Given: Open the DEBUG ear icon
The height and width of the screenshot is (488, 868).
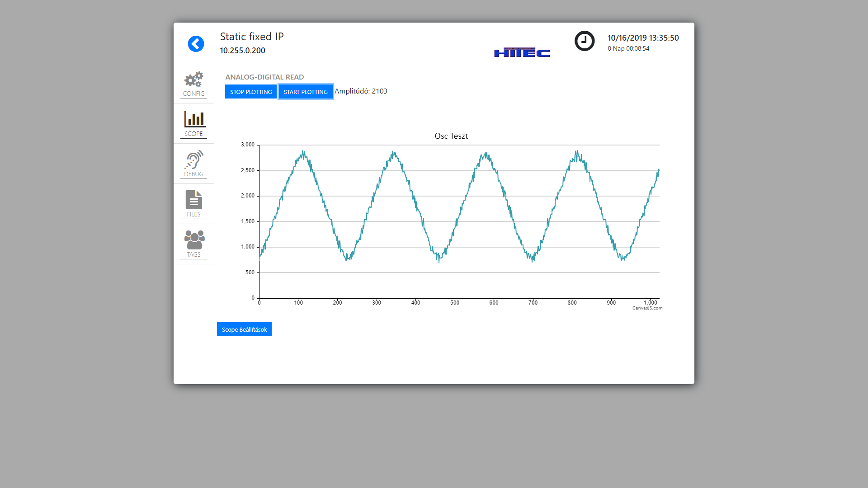Looking at the screenshot, I should coord(193,160).
